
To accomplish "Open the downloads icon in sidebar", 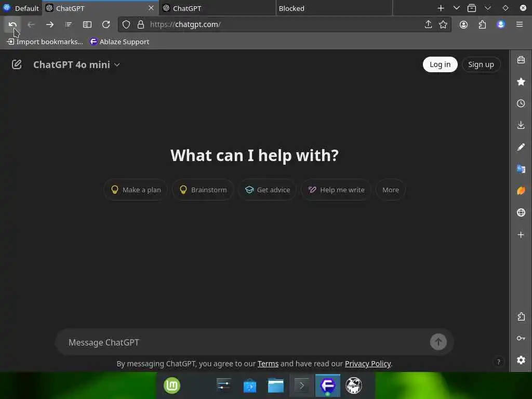I will (x=521, y=125).
